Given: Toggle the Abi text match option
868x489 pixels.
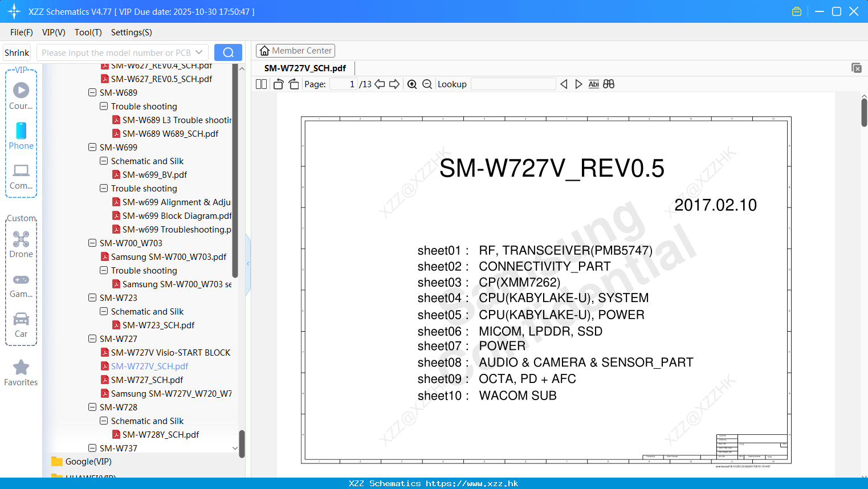Looking at the screenshot, I should [593, 84].
